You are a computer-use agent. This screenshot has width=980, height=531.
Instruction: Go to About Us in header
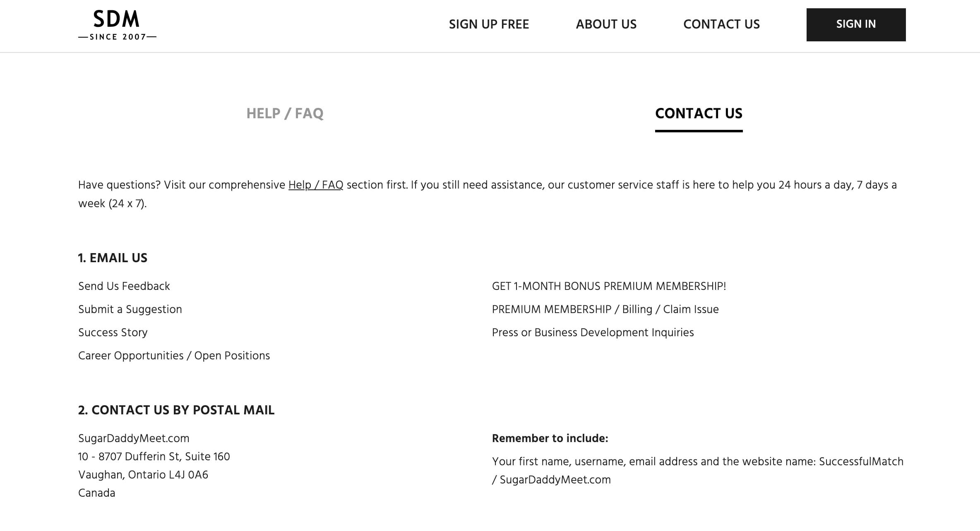click(606, 24)
